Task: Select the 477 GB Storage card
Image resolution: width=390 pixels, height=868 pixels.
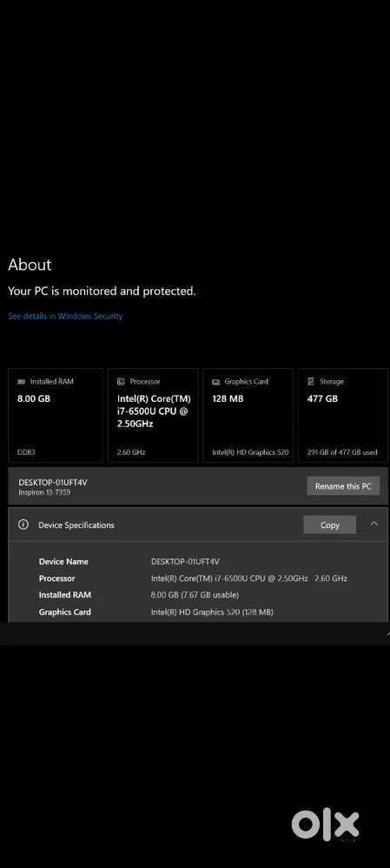Action: (x=343, y=415)
